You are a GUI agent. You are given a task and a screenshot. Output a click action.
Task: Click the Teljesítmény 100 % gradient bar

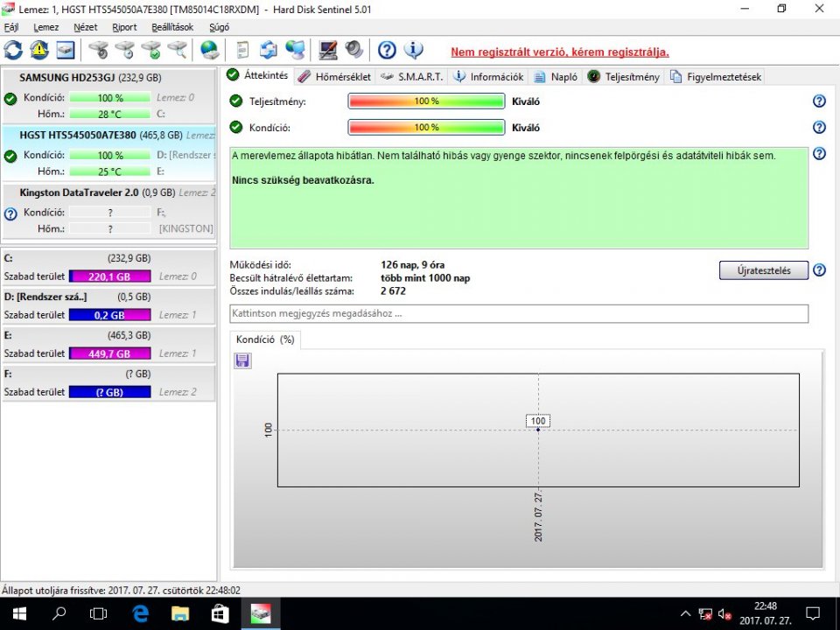click(426, 101)
